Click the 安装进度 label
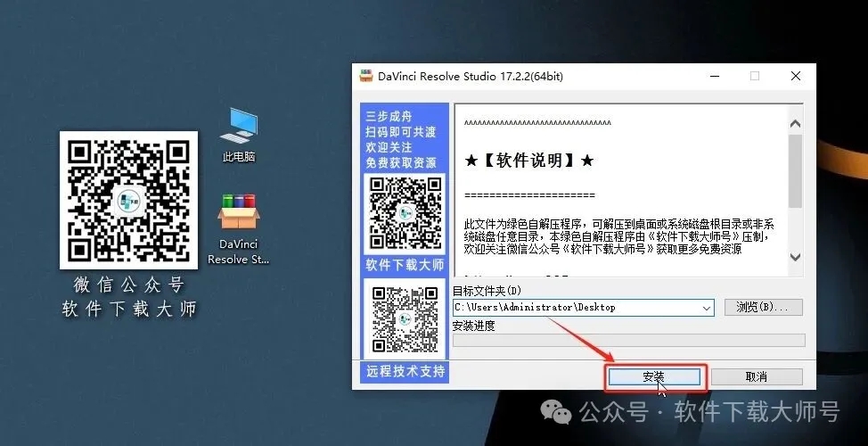Image resolution: width=868 pixels, height=446 pixels. 474,326
